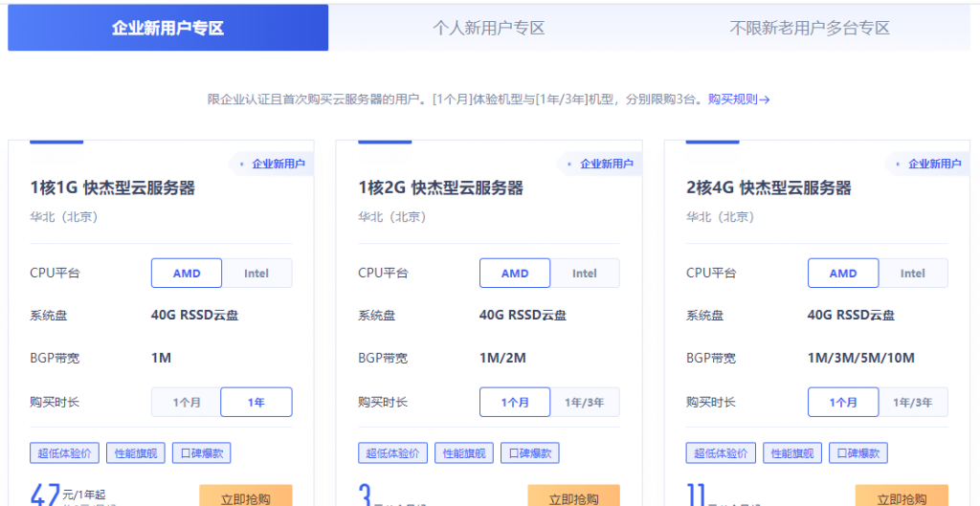This screenshot has width=980, height=506.
Task: Choose 1年/3年 for 2核4G server
Action: coord(913,403)
